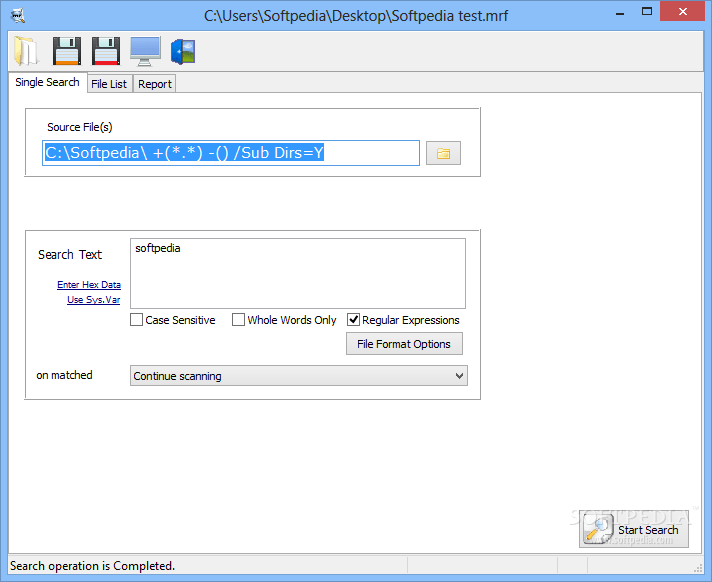Click the status bar completion message

point(93,566)
